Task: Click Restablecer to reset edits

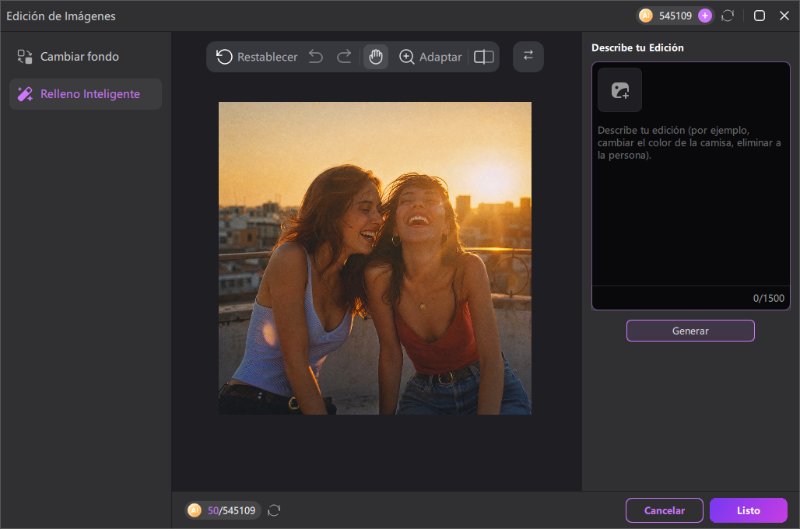Action: [x=257, y=57]
